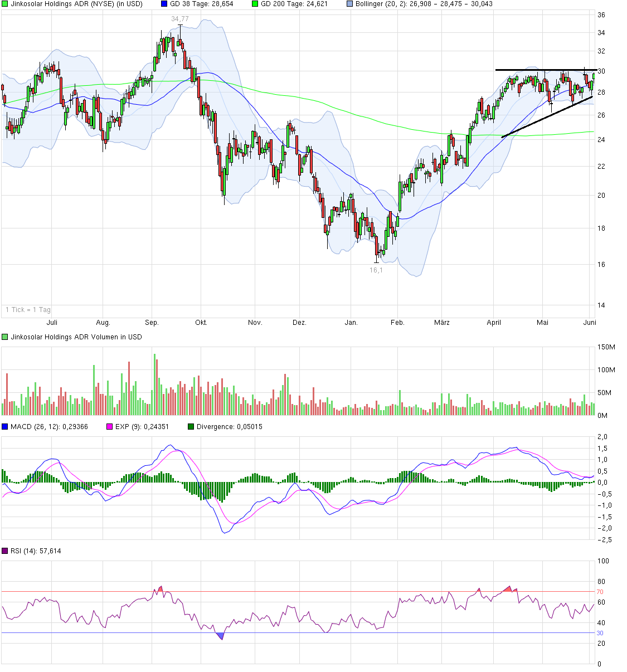This screenshot has height=672, width=627.
Task: Click the 36 price axis value
Action: (x=601, y=16)
